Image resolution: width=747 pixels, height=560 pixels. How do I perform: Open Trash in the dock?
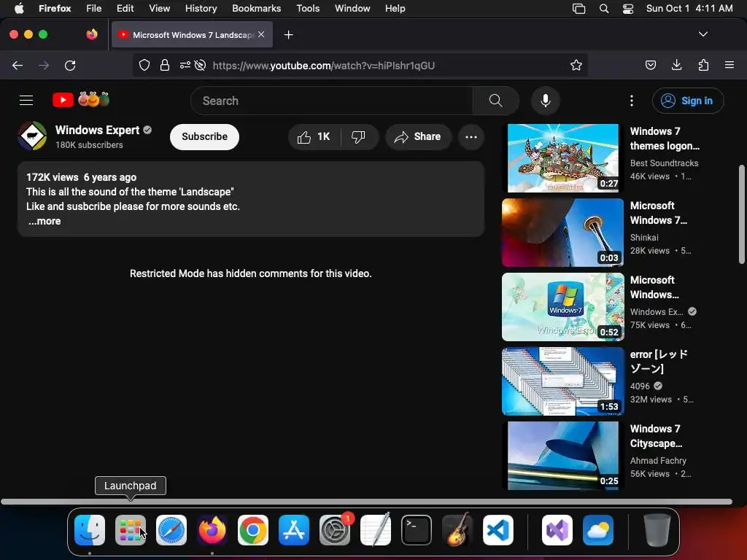coord(657,530)
